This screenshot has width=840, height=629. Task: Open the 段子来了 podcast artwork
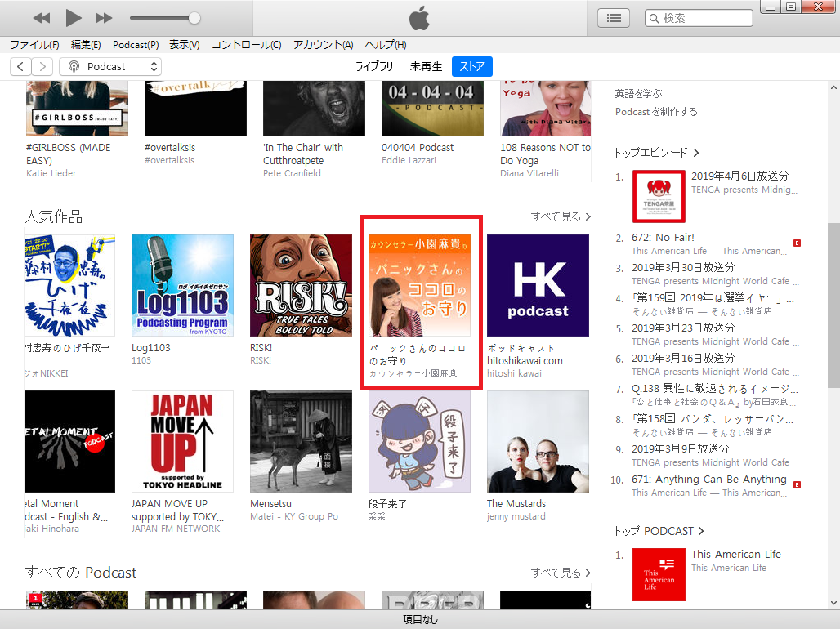(419, 441)
